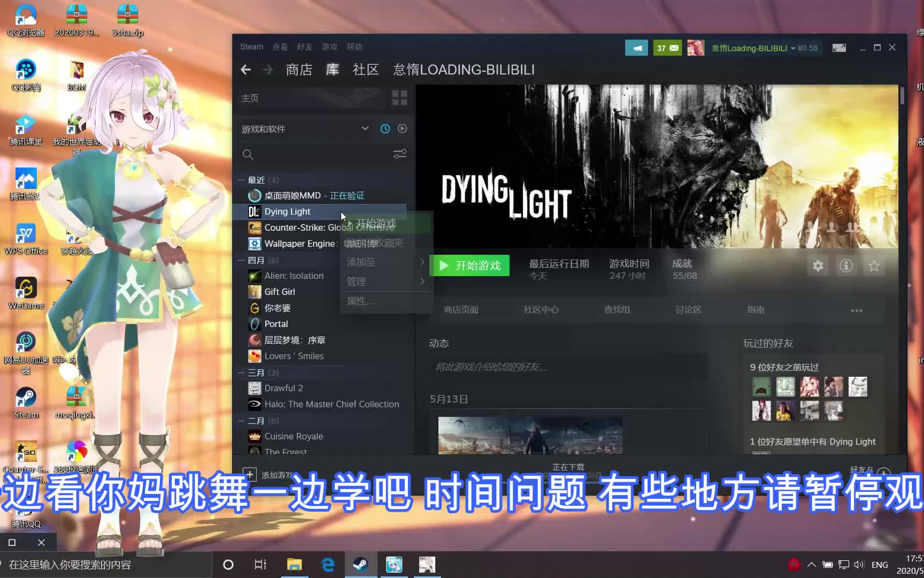This screenshot has height=578, width=924.
Task: Click the Steam forward navigation arrow
Action: click(268, 70)
